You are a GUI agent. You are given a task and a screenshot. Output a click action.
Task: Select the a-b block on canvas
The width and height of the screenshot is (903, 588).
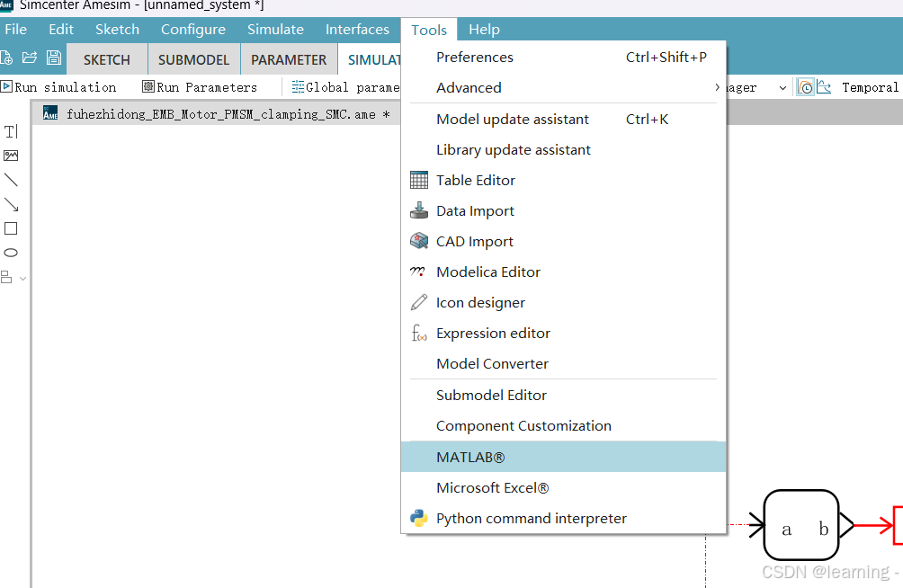point(801,525)
